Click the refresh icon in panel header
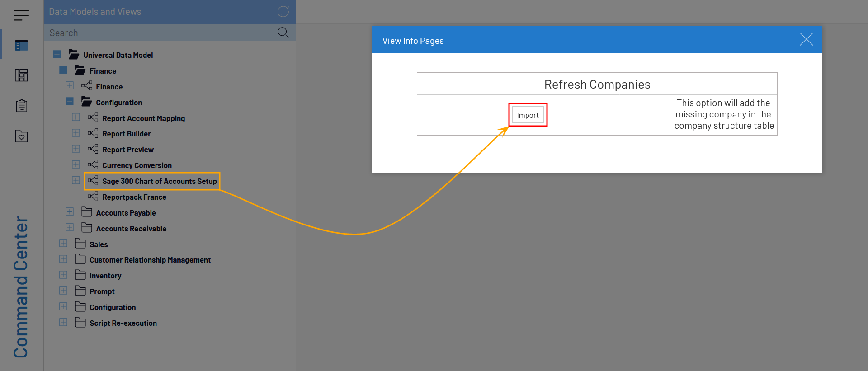Image resolution: width=868 pixels, height=371 pixels. 283,12
